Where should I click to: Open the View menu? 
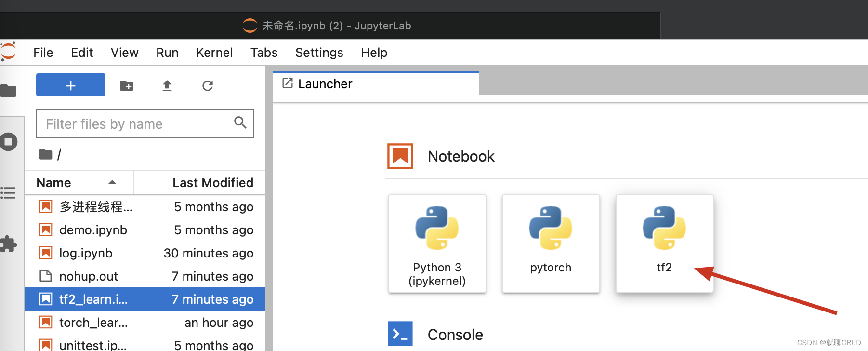[x=125, y=53]
